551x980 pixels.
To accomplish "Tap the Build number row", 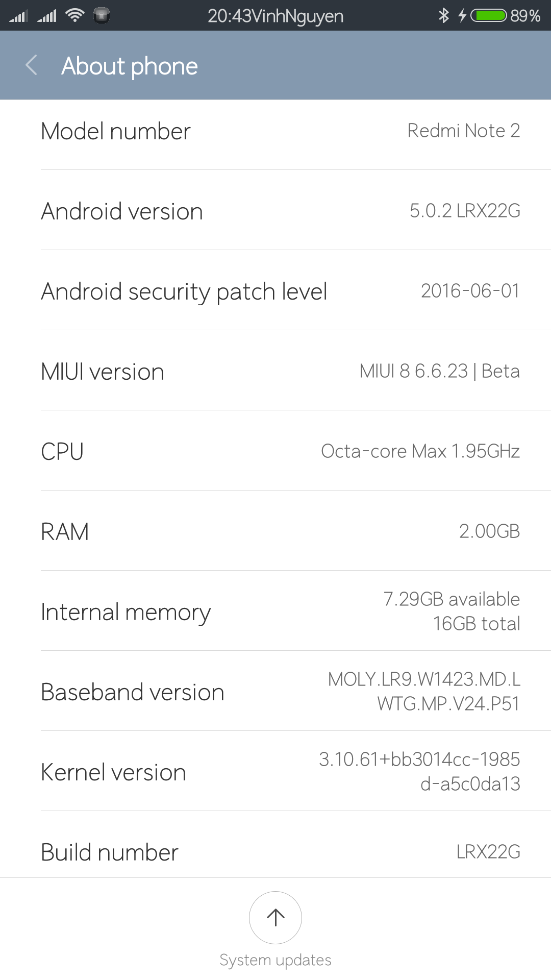I will (x=275, y=851).
